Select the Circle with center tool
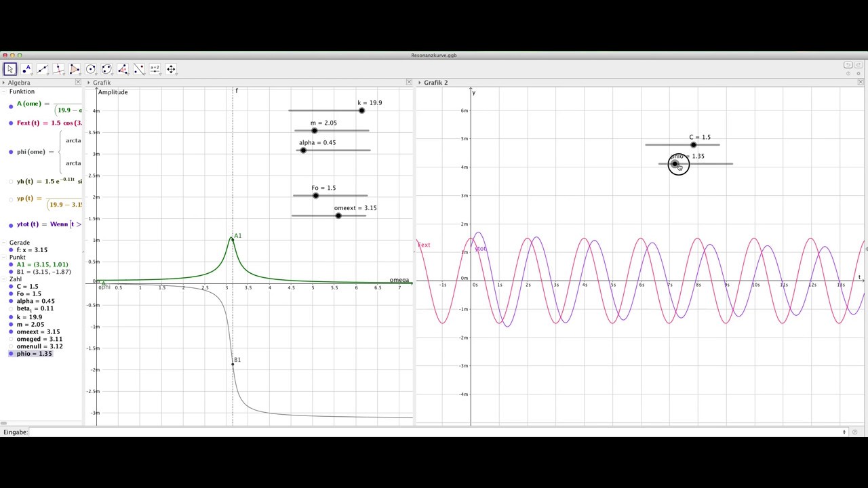This screenshot has height=488, width=868. coord(91,69)
